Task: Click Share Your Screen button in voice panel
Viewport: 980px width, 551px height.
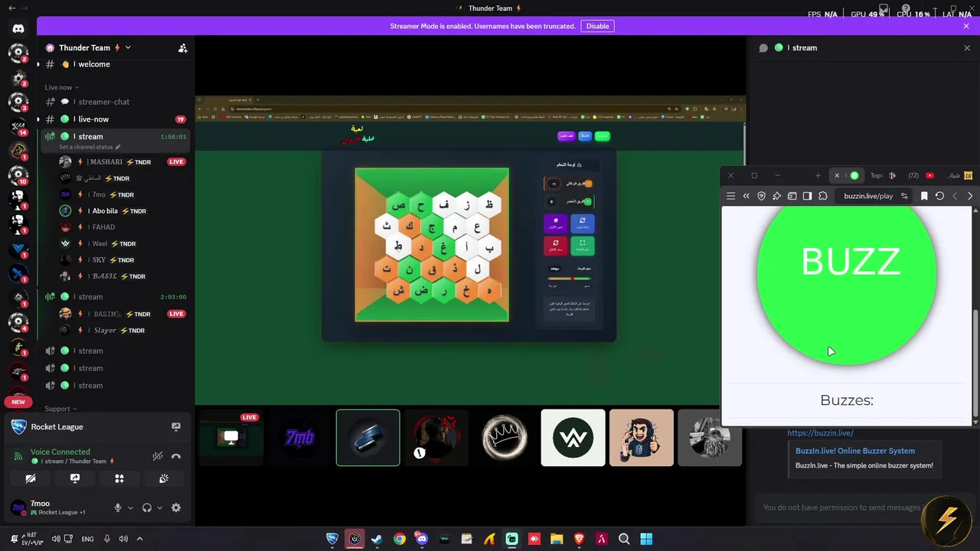Action: pyautogui.click(x=75, y=478)
